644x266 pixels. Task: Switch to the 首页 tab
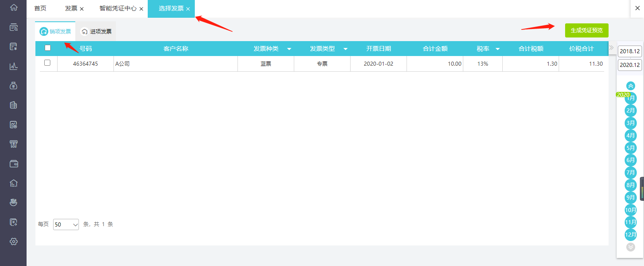[40, 8]
